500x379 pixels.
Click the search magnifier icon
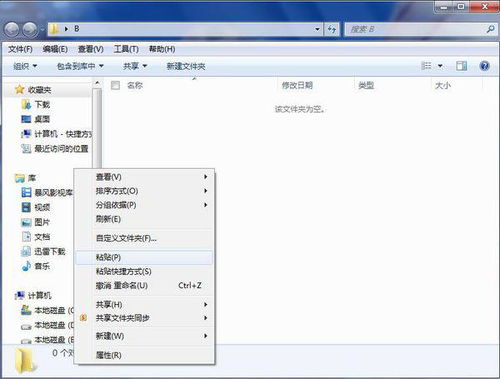(490, 29)
